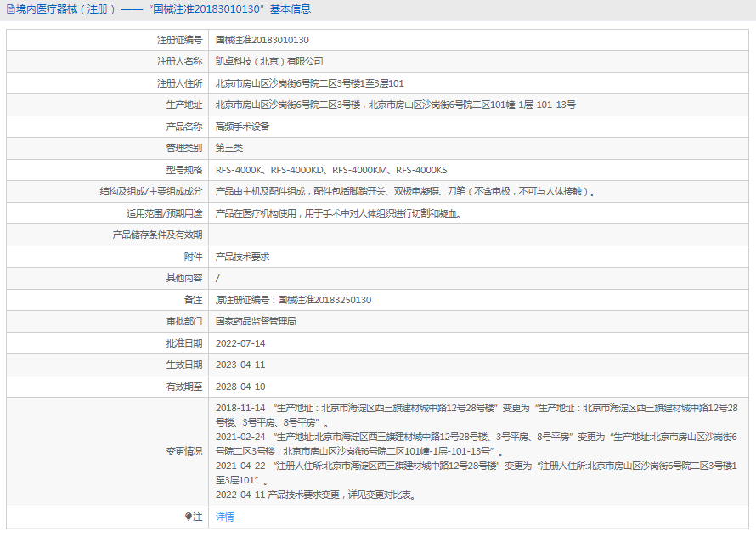Click the 其他内容 label
This screenshot has height=537, width=756.
tap(184, 278)
